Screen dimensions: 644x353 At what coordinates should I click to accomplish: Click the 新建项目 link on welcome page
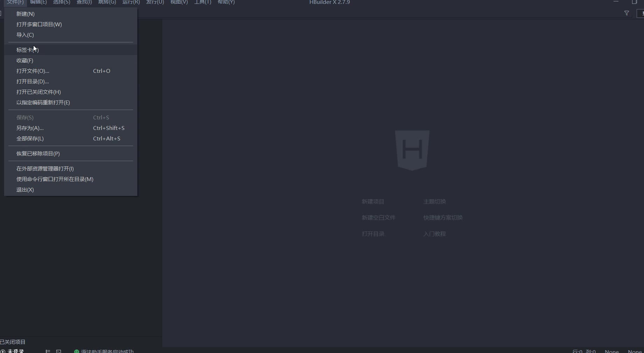[x=373, y=202]
